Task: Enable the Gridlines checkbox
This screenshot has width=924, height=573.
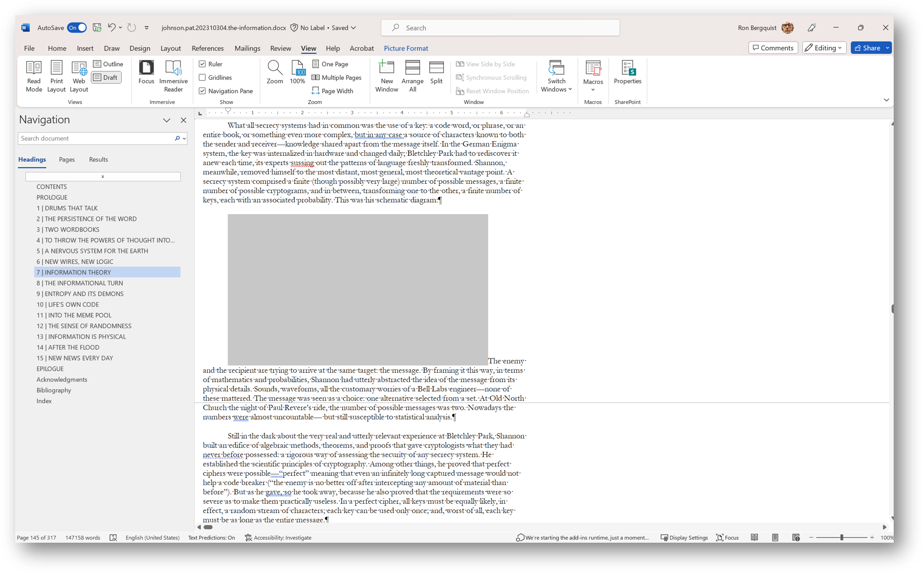Action: click(202, 77)
